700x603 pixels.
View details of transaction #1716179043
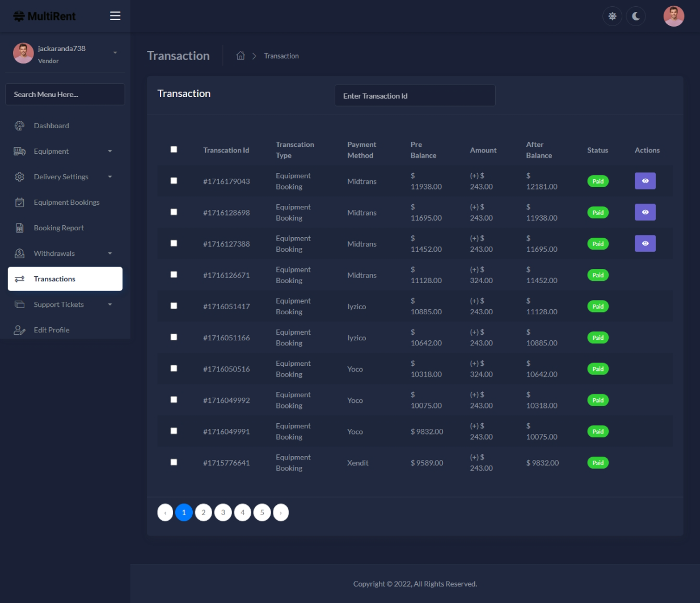click(x=645, y=181)
